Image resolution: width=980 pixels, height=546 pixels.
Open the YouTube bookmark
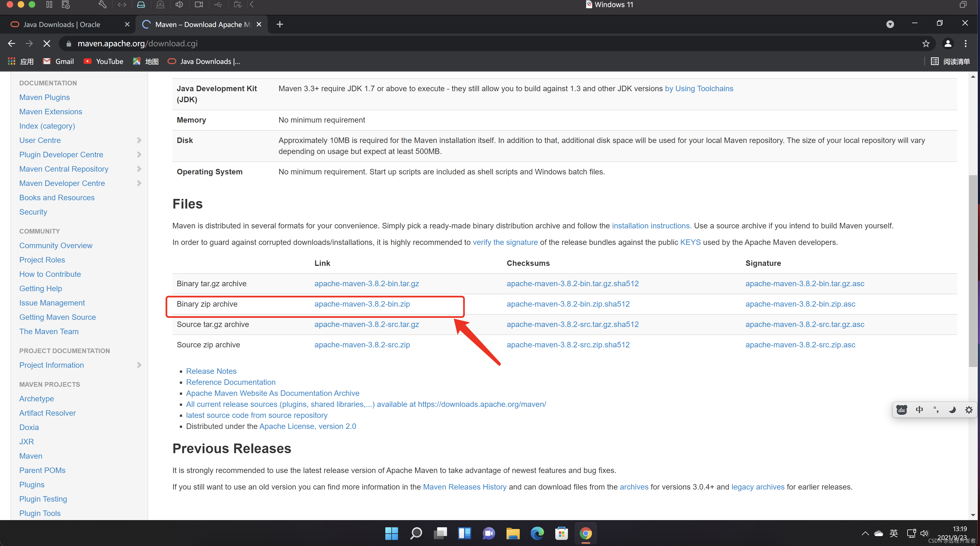click(103, 61)
